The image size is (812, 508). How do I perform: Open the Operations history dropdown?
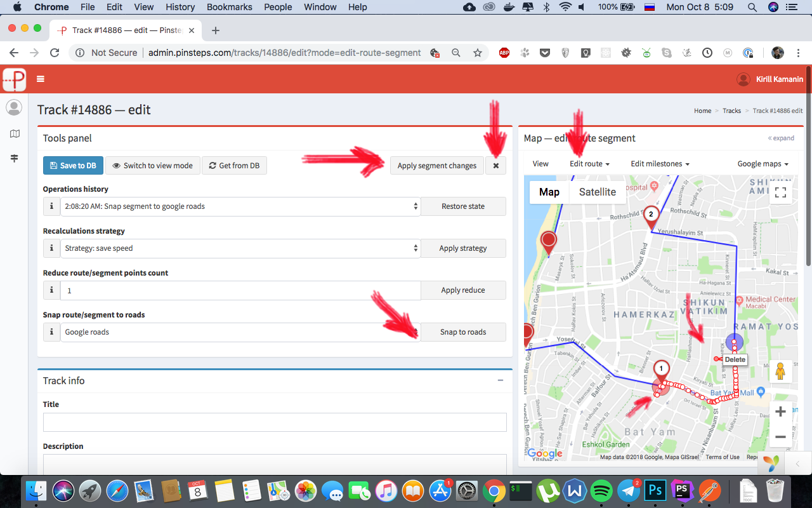[240, 206]
